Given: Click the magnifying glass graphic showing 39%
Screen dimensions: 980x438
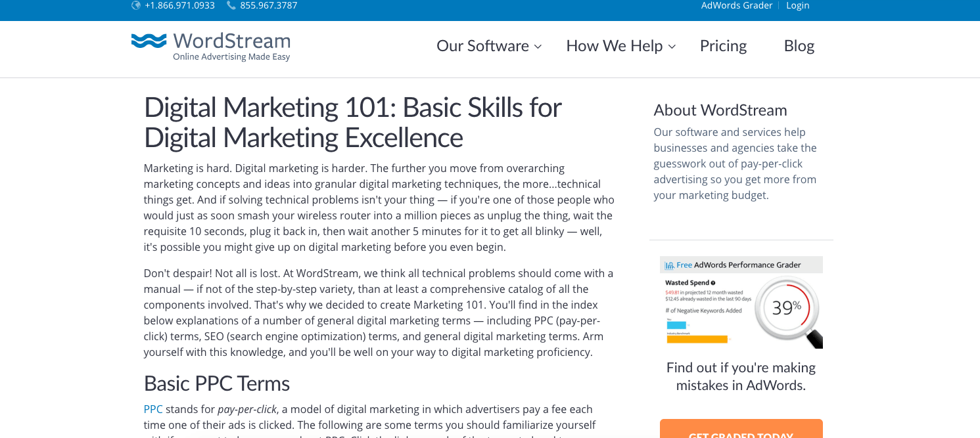Looking at the screenshot, I should pyautogui.click(x=787, y=307).
